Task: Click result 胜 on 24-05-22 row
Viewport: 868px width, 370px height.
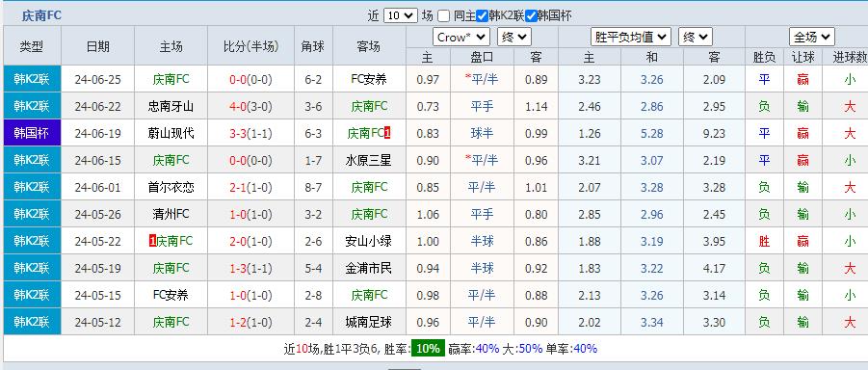Action: (764, 241)
